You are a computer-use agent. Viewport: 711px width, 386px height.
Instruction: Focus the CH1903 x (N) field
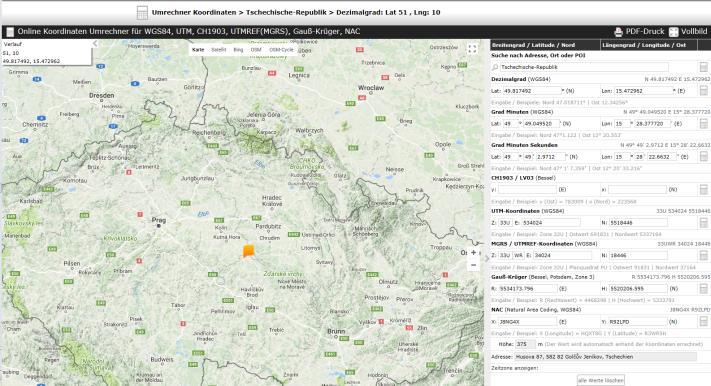pyautogui.click(x=637, y=190)
